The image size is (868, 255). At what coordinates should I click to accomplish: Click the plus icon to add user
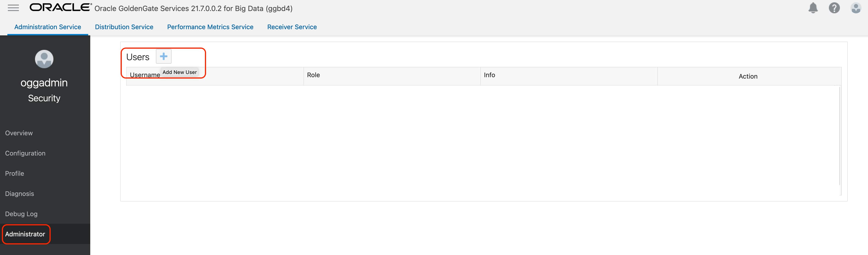click(x=163, y=56)
